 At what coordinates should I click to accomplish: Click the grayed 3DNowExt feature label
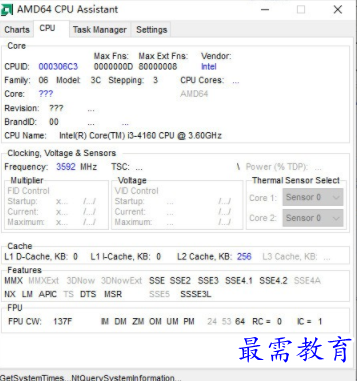click(122, 281)
